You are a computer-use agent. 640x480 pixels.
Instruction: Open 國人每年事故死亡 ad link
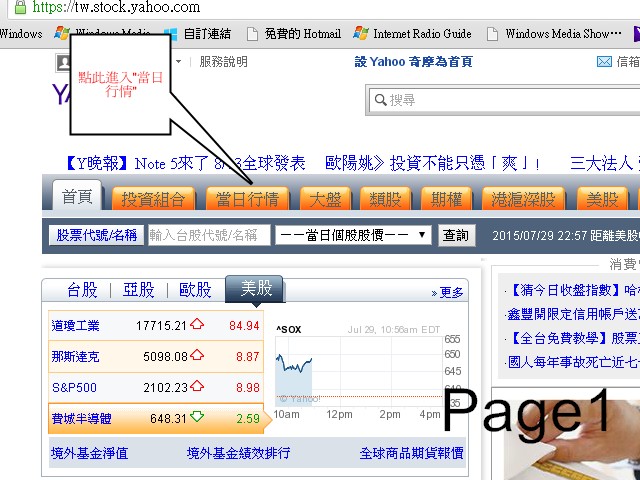point(573,362)
